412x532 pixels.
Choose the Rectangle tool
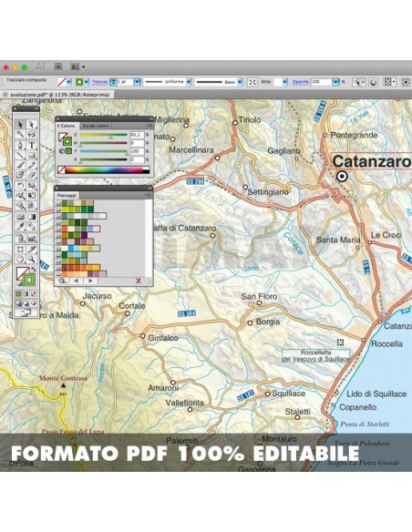pos(32,156)
